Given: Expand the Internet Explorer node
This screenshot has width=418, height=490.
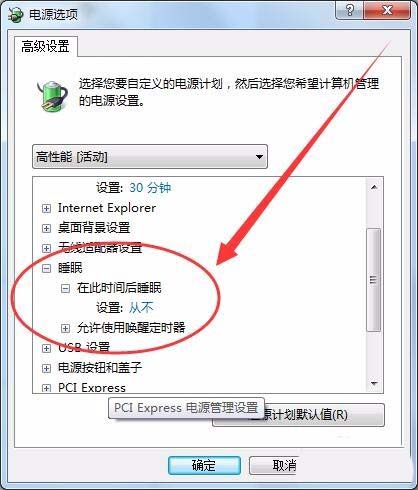Looking at the screenshot, I should pos(46,209).
